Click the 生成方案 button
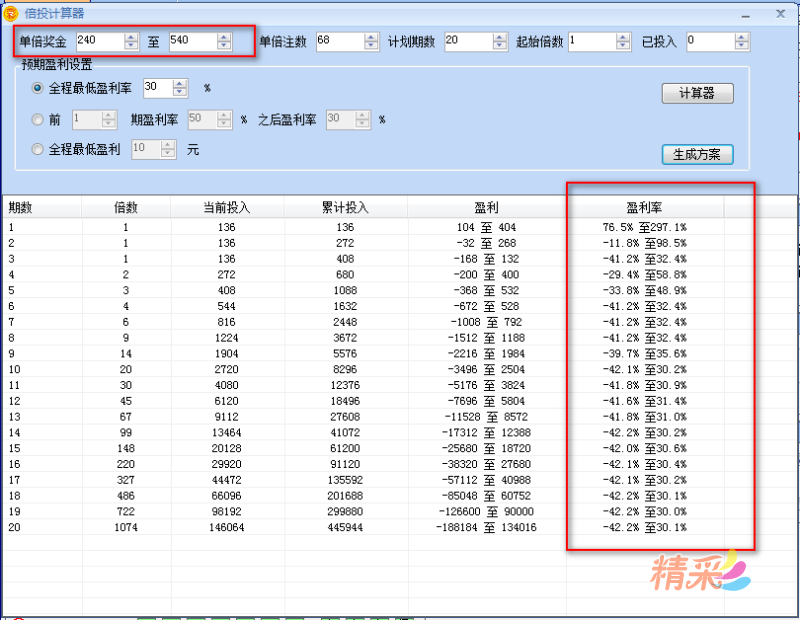This screenshot has height=620, width=800. 697,154
